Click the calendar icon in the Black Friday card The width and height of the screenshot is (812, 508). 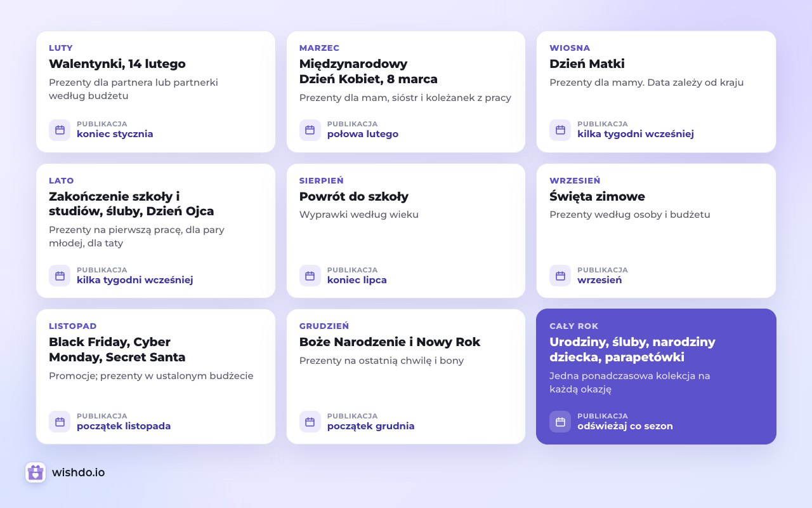tap(60, 422)
